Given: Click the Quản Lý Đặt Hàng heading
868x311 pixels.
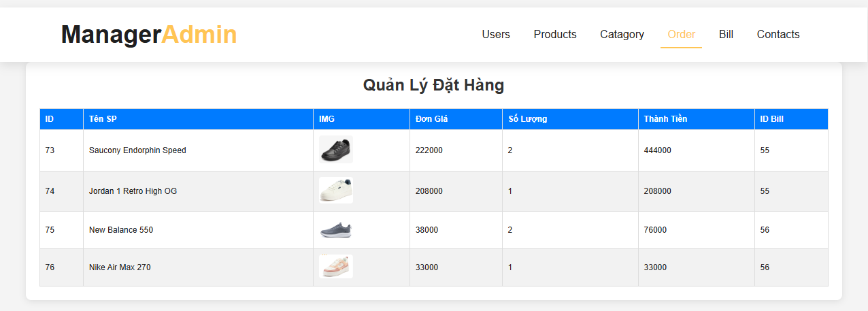Looking at the screenshot, I should pos(433,85).
